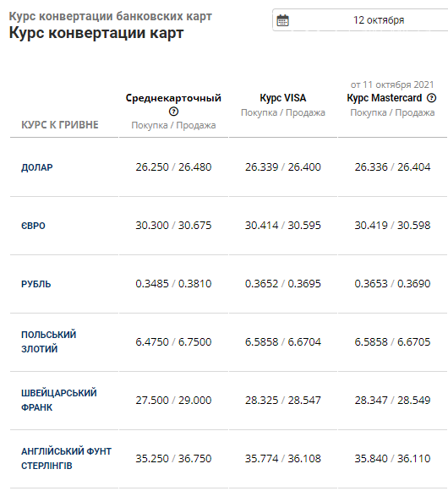
Task: Click the pound VISA rate 35.774 / 36.108
Action: click(x=283, y=458)
